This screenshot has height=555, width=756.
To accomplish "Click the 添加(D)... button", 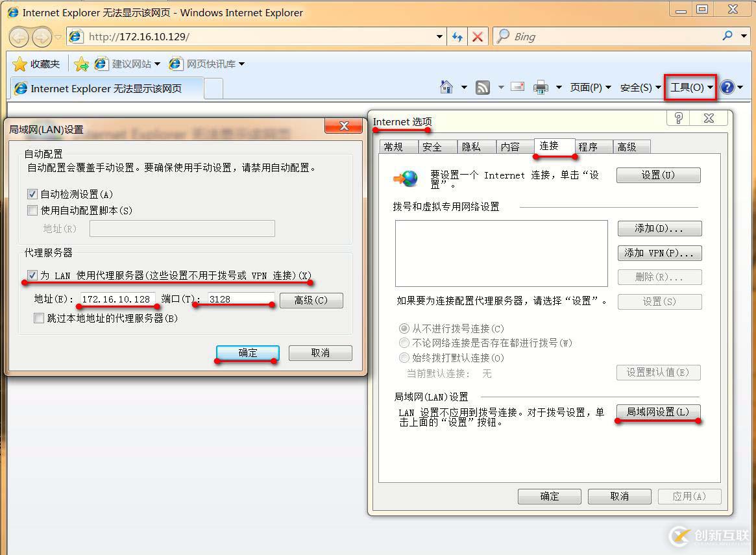I will (x=659, y=228).
